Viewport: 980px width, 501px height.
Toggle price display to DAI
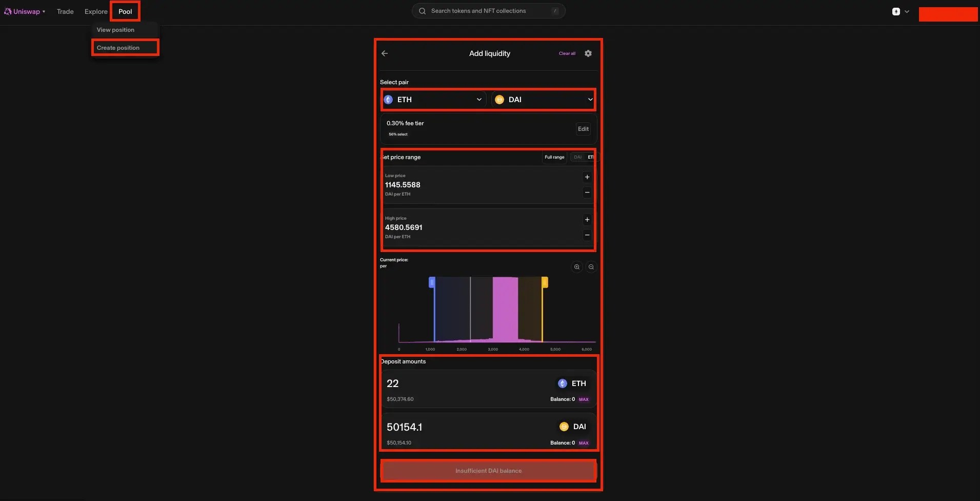[x=577, y=158]
